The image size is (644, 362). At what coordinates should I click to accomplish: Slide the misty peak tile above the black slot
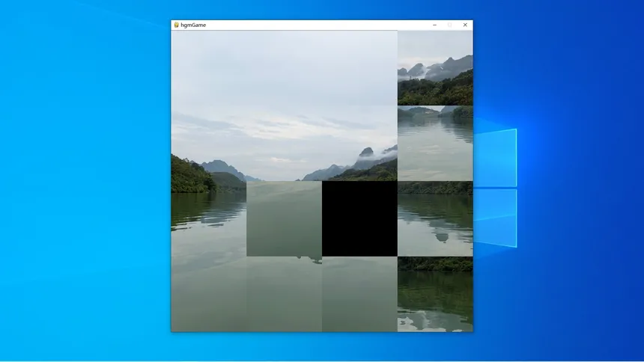click(359, 144)
